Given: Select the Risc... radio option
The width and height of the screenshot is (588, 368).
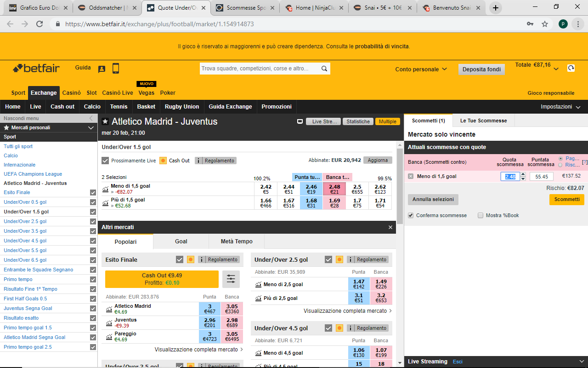Looking at the screenshot, I should pos(560,165).
